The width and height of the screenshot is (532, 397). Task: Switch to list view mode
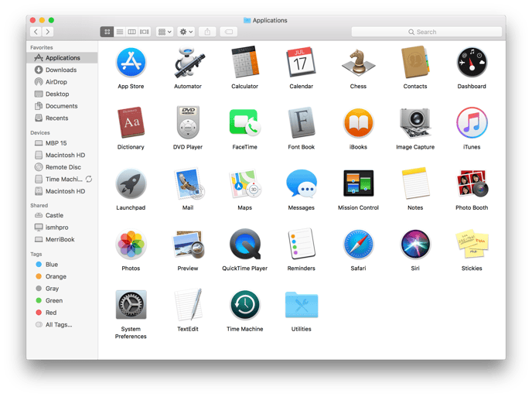(119, 32)
